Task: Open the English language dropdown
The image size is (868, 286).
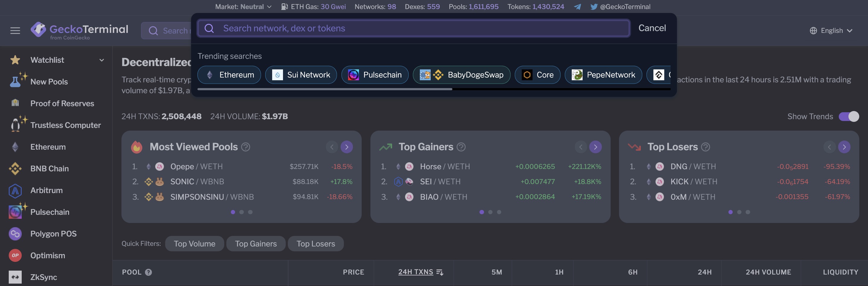Action: (x=831, y=31)
